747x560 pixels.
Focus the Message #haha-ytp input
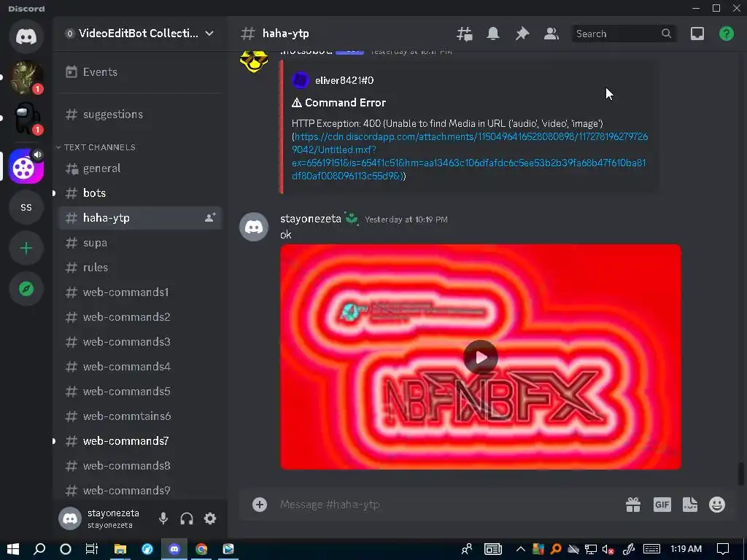(x=448, y=505)
